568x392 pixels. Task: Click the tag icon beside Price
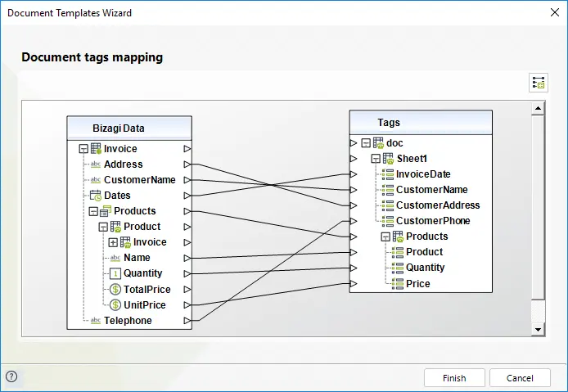point(398,284)
